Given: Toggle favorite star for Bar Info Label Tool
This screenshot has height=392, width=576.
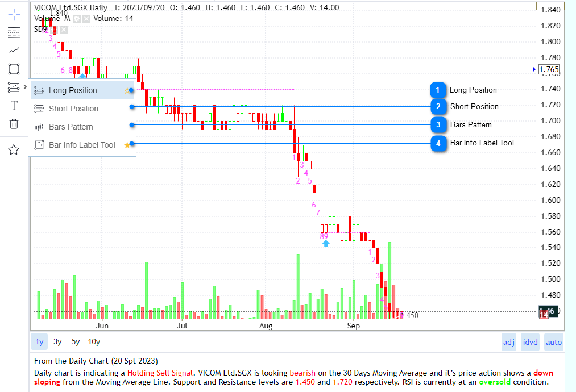Looking at the screenshot, I should coord(127,145).
